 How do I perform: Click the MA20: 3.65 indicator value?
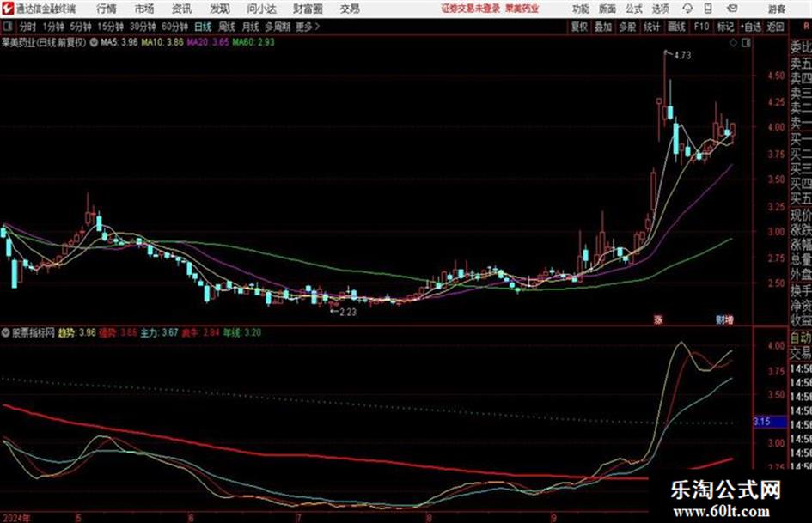point(208,42)
